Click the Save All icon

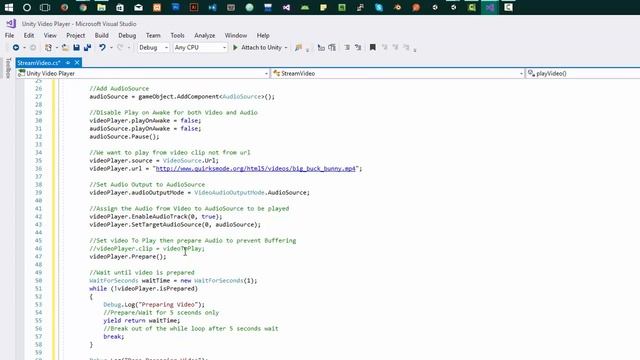pyautogui.click(x=87, y=48)
